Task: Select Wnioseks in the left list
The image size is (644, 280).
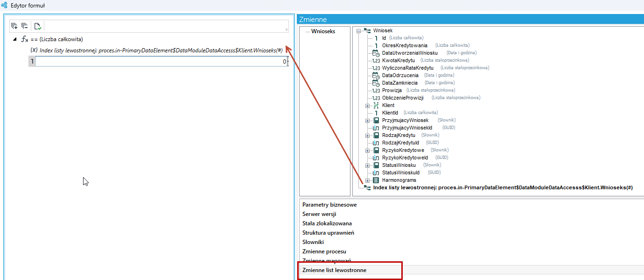Action: point(323,31)
